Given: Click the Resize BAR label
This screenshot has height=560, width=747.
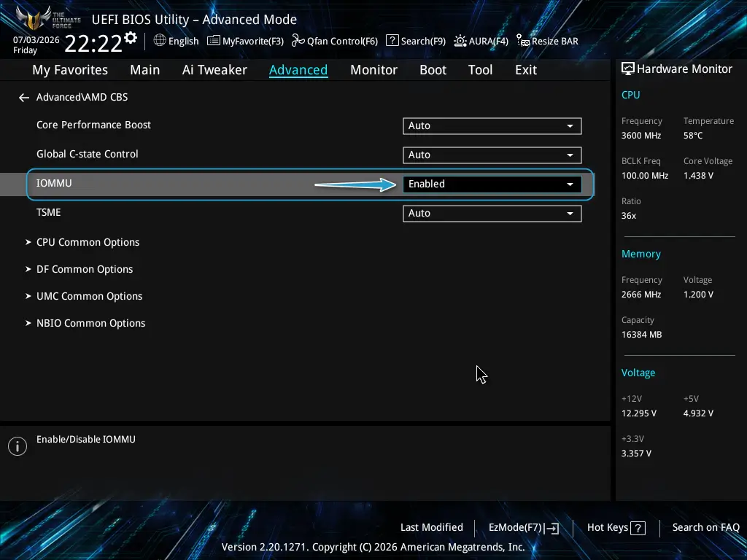Looking at the screenshot, I should coord(555,42).
